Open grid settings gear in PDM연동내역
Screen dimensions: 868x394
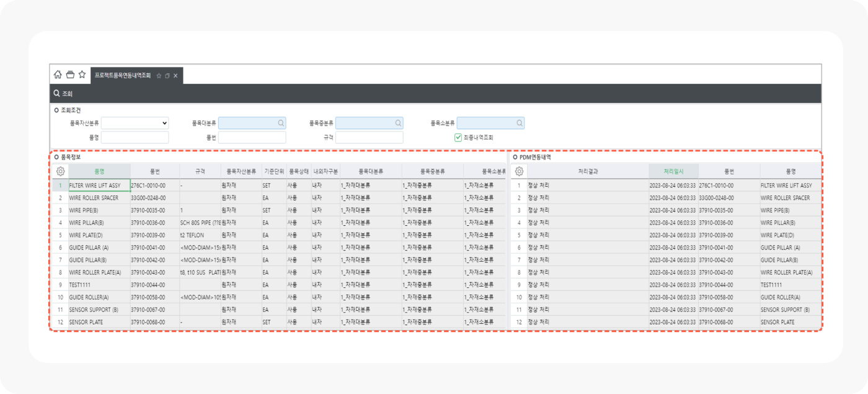[519, 171]
